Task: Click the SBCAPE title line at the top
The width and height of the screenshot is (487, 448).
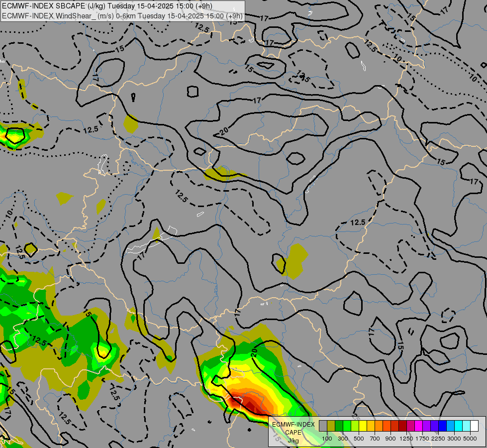Action: (106, 6)
